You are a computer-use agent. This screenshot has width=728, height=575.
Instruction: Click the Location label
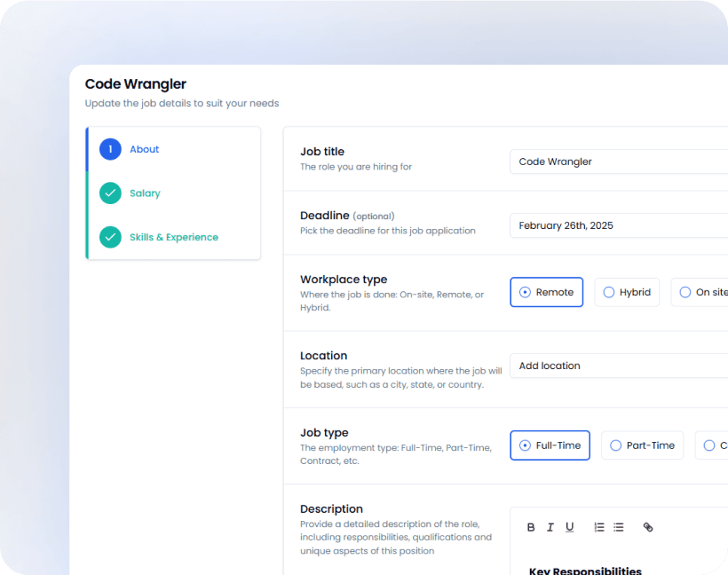click(x=324, y=356)
